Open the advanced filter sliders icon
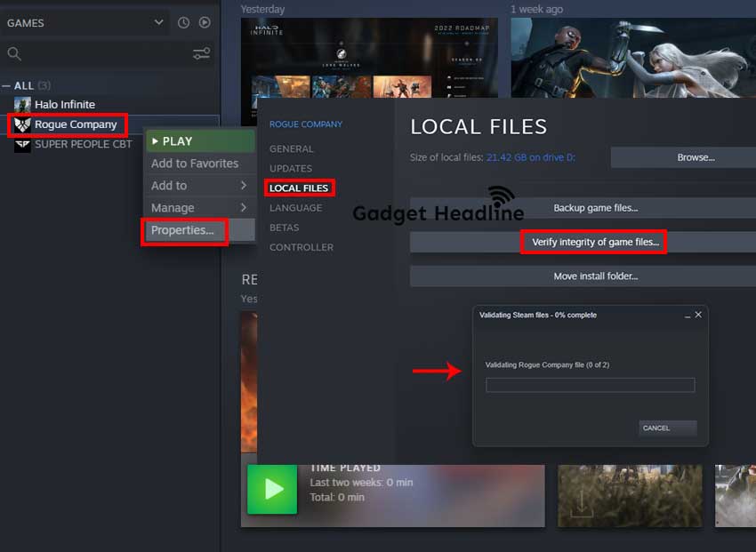This screenshot has width=756, height=552. click(x=201, y=53)
